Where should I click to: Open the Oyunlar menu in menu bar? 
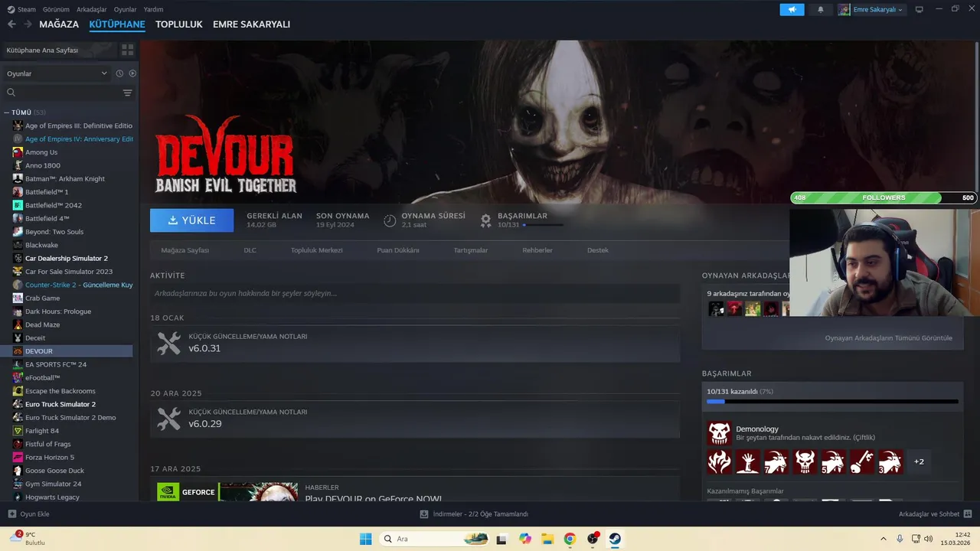(x=125, y=9)
